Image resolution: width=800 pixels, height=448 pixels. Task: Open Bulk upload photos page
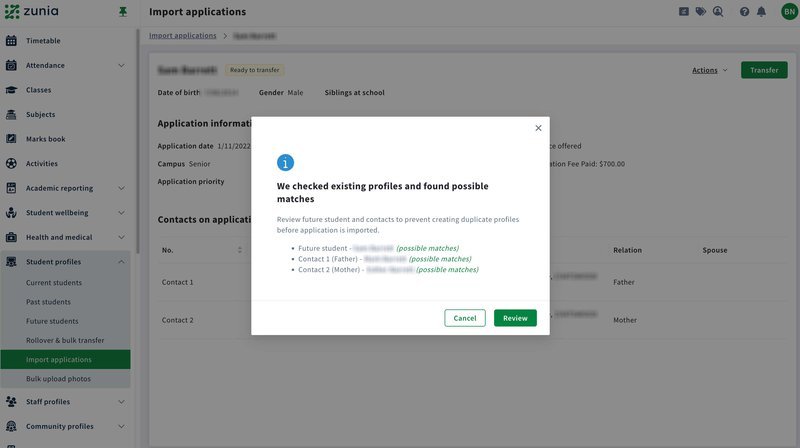60,379
